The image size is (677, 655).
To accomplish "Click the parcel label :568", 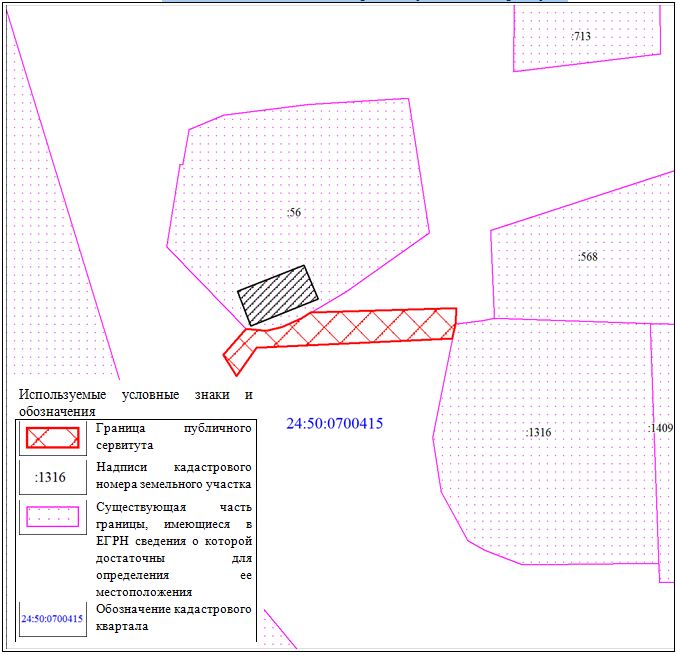I will point(587,257).
